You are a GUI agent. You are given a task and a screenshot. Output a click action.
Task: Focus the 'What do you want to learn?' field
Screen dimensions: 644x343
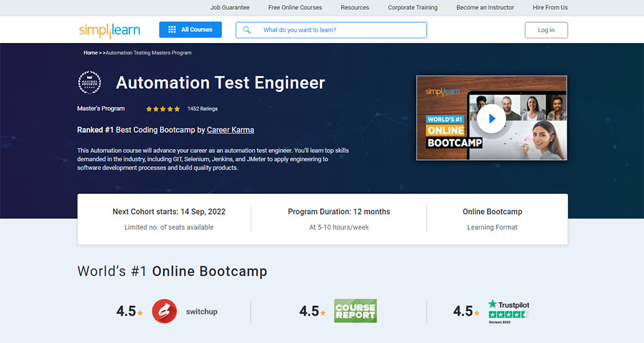pos(331,30)
